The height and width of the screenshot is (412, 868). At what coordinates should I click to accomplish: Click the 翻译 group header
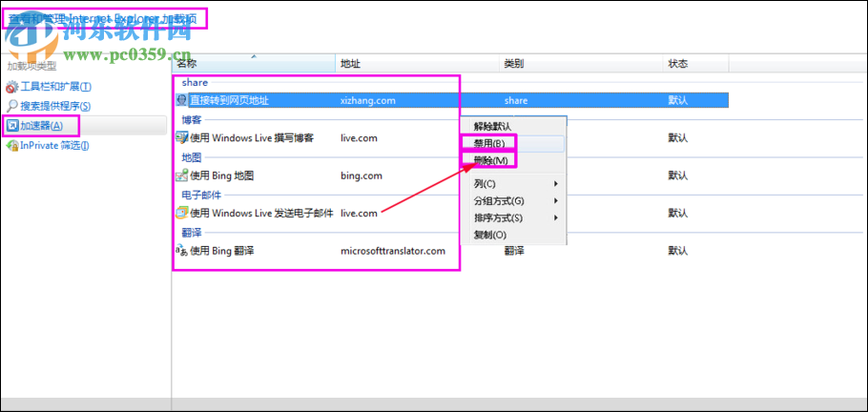tap(192, 232)
